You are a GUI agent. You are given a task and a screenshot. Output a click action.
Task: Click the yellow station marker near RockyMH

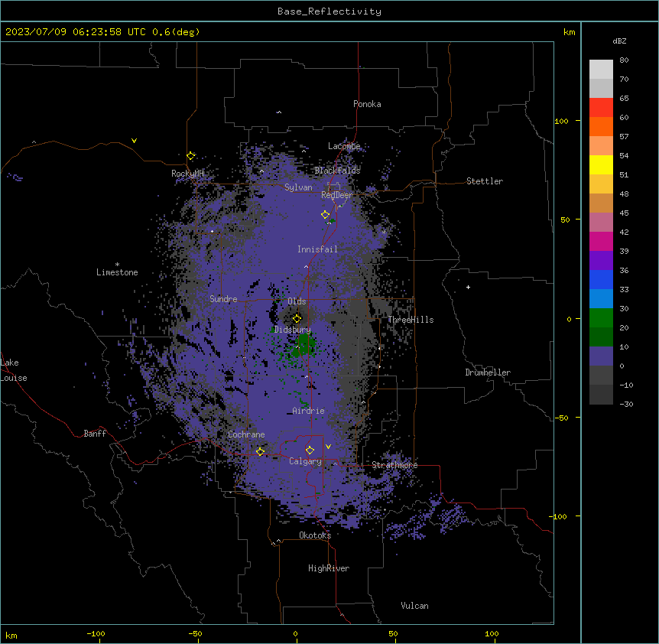pyautogui.click(x=191, y=156)
